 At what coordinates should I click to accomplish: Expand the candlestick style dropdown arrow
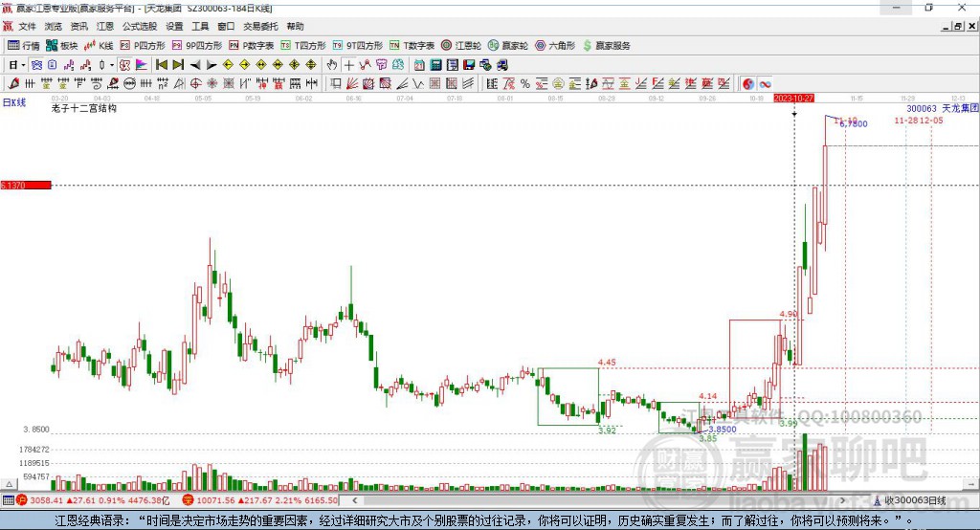(112, 65)
